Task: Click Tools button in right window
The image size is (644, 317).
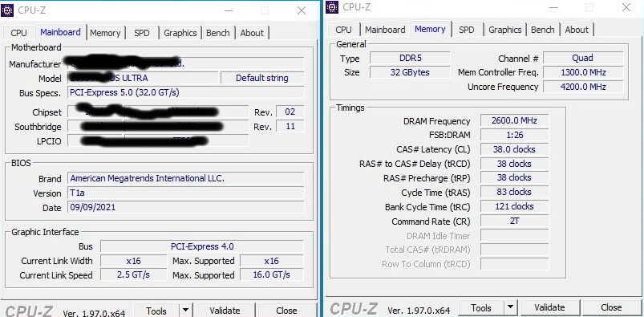Action: pos(481,307)
